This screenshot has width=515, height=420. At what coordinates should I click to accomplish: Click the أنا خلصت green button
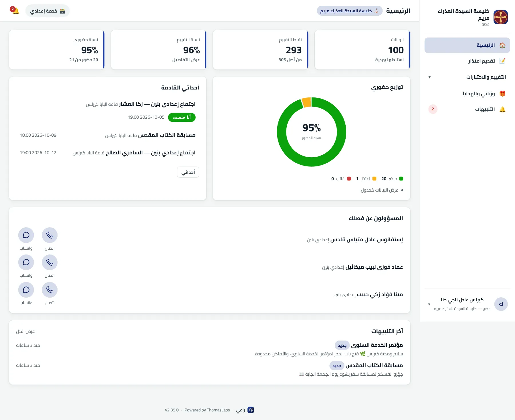coord(182,118)
